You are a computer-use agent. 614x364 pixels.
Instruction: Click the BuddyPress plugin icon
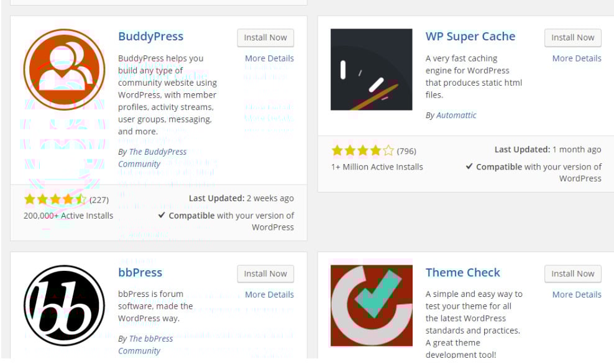tap(64, 69)
